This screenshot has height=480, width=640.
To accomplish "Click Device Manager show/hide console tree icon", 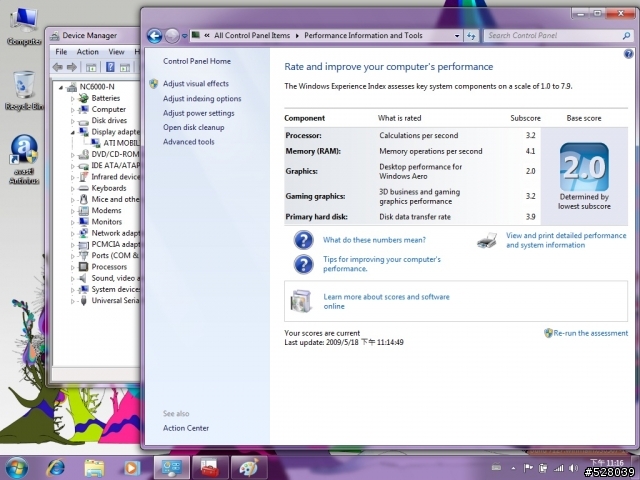I will [91, 67].
